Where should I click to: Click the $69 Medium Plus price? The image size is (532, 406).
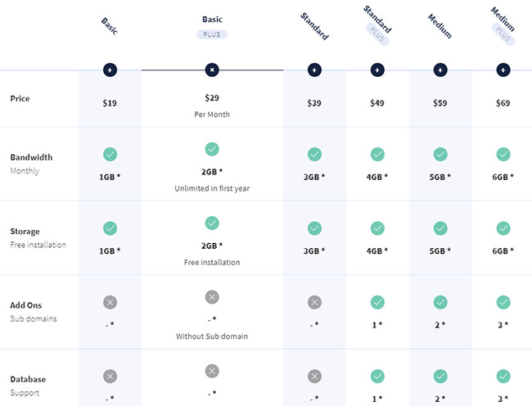(x=503, y=103)
